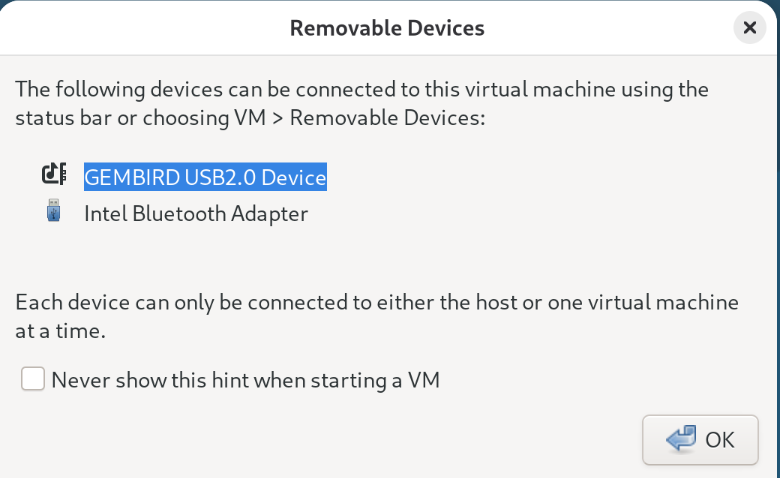Select the Intel Bluetooth Adapter entry
The width and height of the screenshot is (780, 478).
click(196, 213)
